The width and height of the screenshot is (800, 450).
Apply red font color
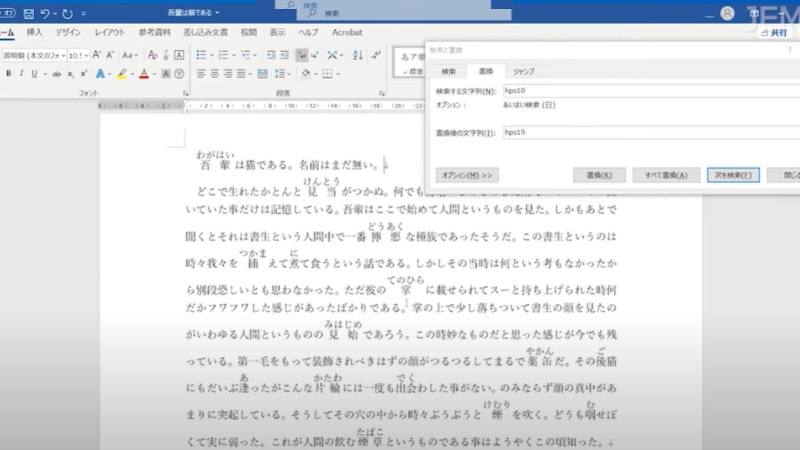click(x=144, y=74)
